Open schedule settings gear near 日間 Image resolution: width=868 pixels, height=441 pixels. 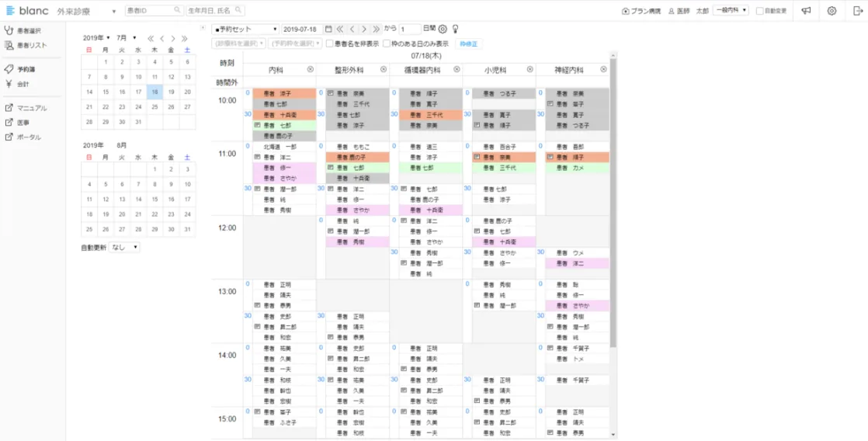coord(443,29)
